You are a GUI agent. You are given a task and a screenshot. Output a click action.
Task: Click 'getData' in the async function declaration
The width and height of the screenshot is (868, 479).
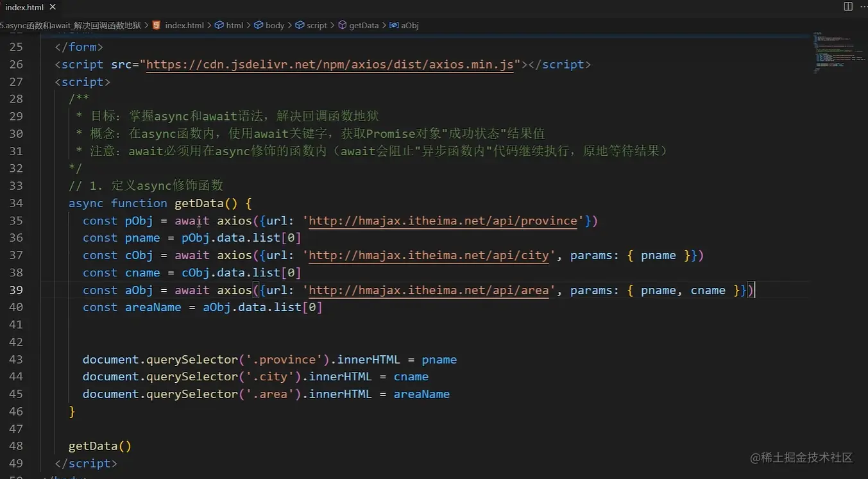[199, 203]
